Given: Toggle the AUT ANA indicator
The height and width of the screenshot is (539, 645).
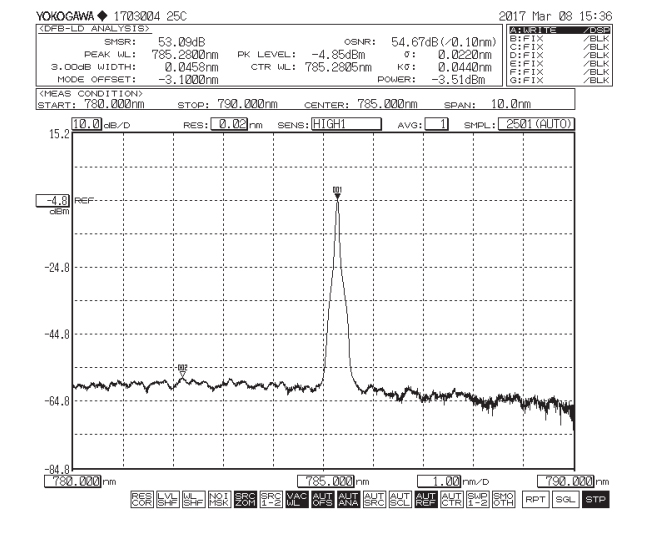Looking at the screenshot, I should pyautogui.click(x=348, y=499).
